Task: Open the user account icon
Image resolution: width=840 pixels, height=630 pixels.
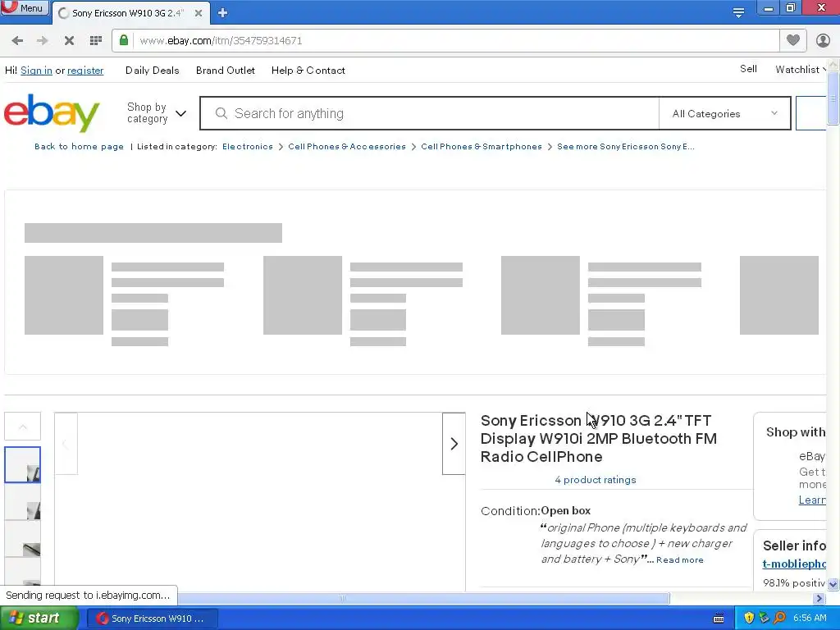Action: click(x=823, y=40)
